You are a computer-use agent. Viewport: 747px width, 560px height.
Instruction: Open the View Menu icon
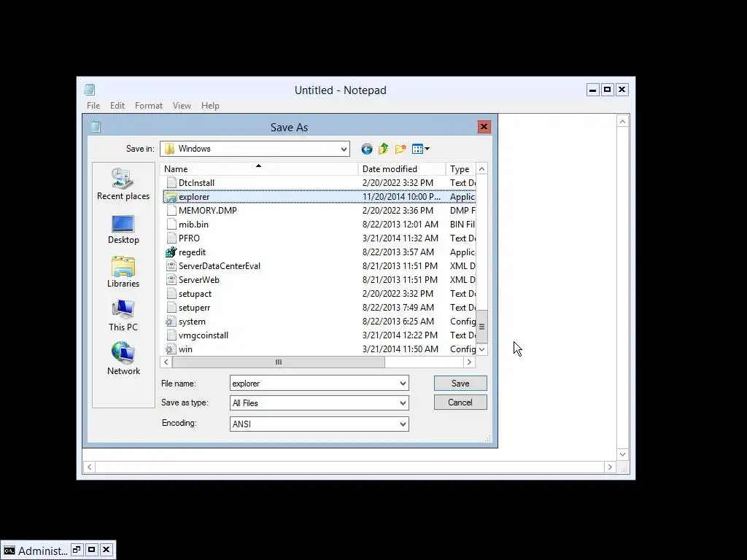pos(421,149)
